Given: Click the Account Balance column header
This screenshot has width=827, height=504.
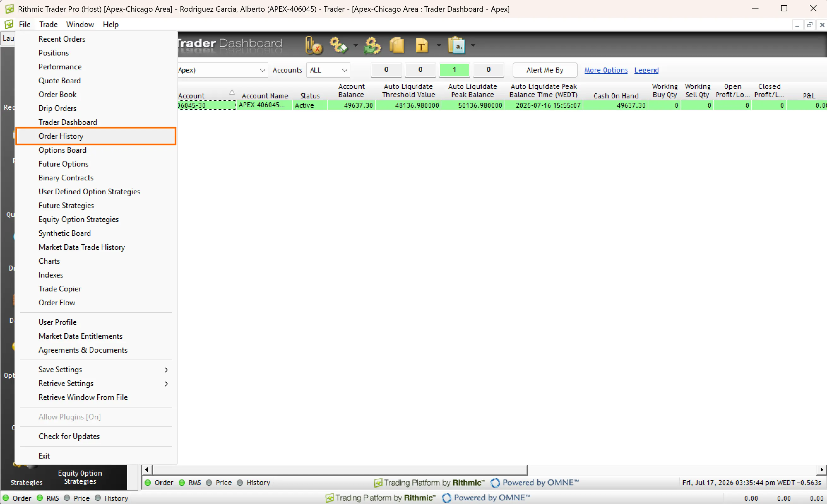Looking at the screenshot, I should pyautogui.click(x=351, y=91).
